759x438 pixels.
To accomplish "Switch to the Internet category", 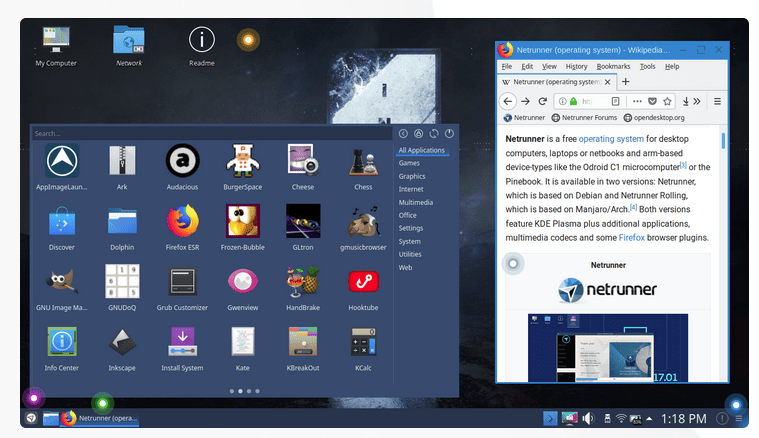I will [411, 189].
